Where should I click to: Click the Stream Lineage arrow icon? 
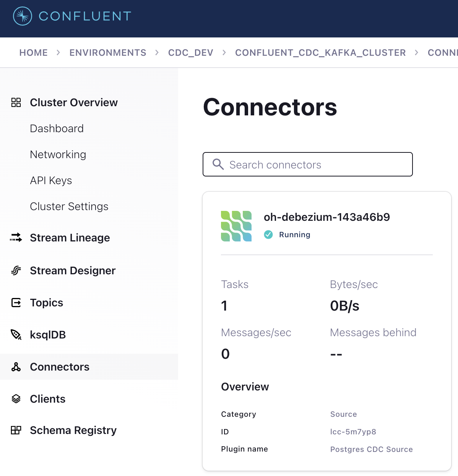coord(16,238)
